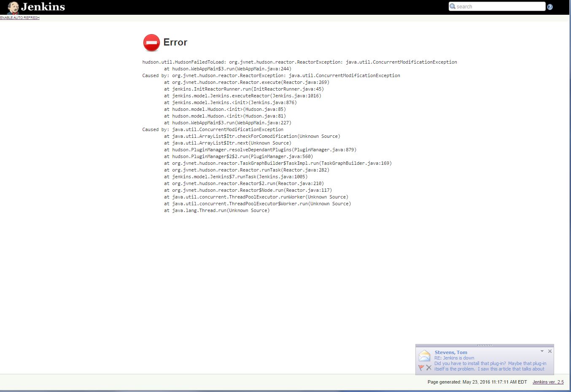
Task: Close the email notification popup
Action: coord(549,351)
